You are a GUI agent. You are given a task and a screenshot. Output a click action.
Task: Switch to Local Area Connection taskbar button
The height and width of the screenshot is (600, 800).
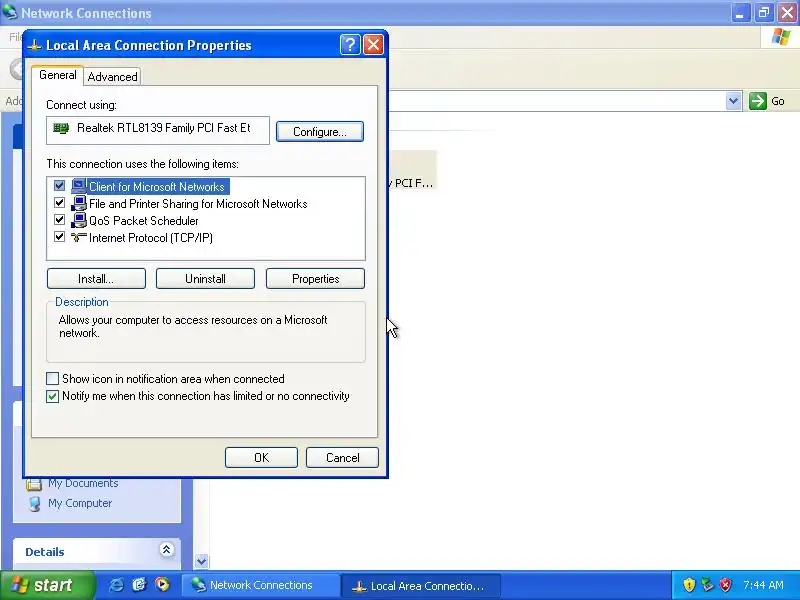click(x=420, y=586)
